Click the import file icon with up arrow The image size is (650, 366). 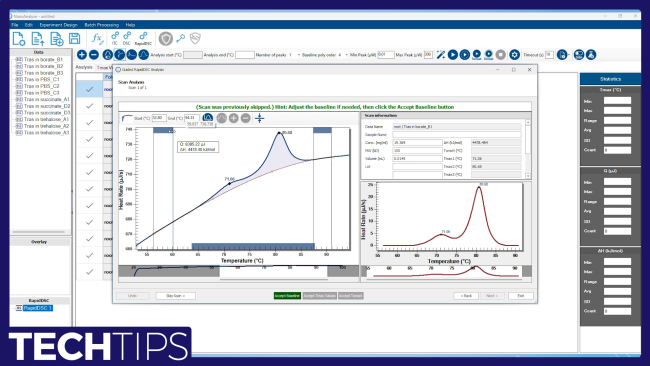(38, 39)
